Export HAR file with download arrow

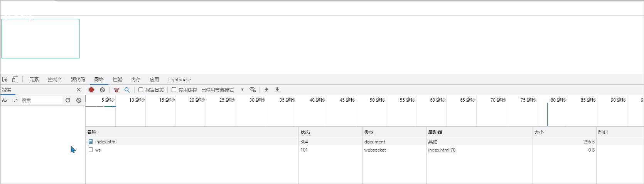pos(277,90)
